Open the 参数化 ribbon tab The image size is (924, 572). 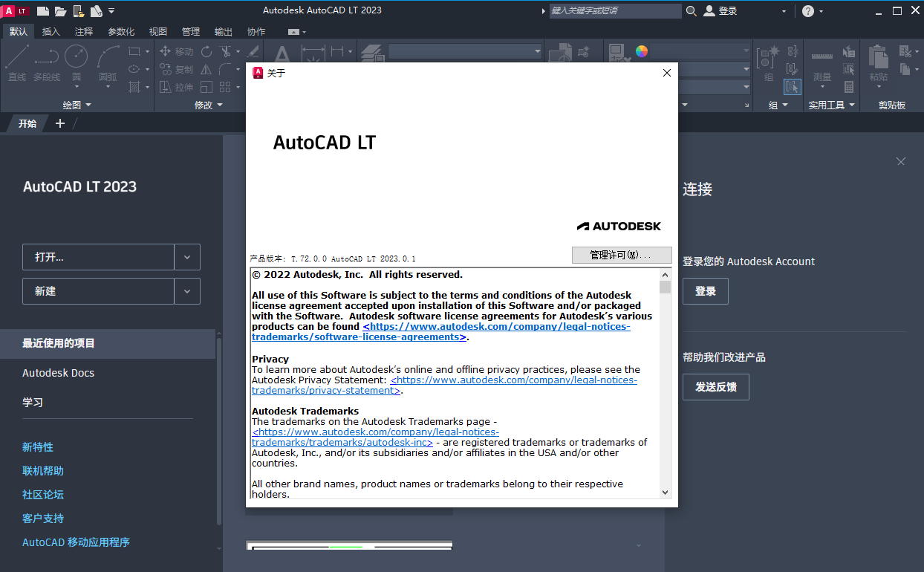point(122,31)
